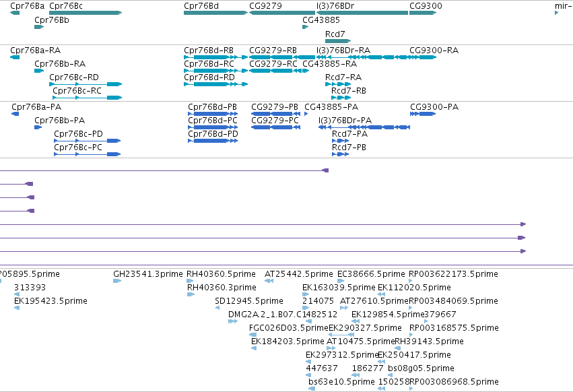This screenshot has width=573, height=392.
Task: Click the Cpr76Bd-RB transcript
Action: [x=216, y=57]
